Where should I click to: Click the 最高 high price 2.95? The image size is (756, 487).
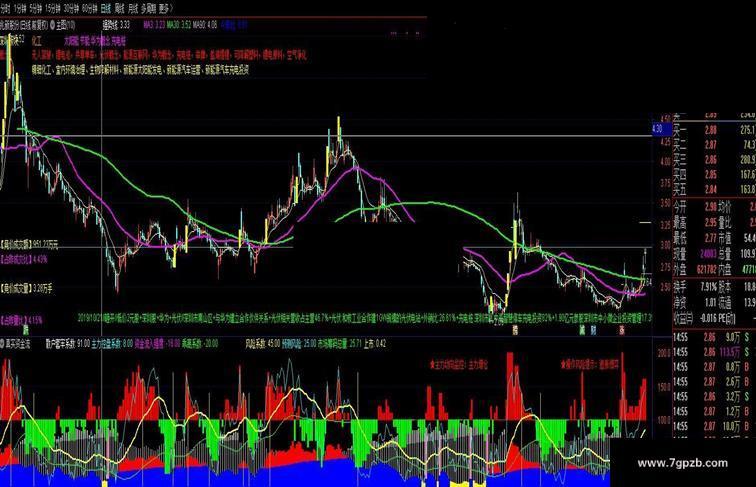pyautogui.click(x=710, y=222)
